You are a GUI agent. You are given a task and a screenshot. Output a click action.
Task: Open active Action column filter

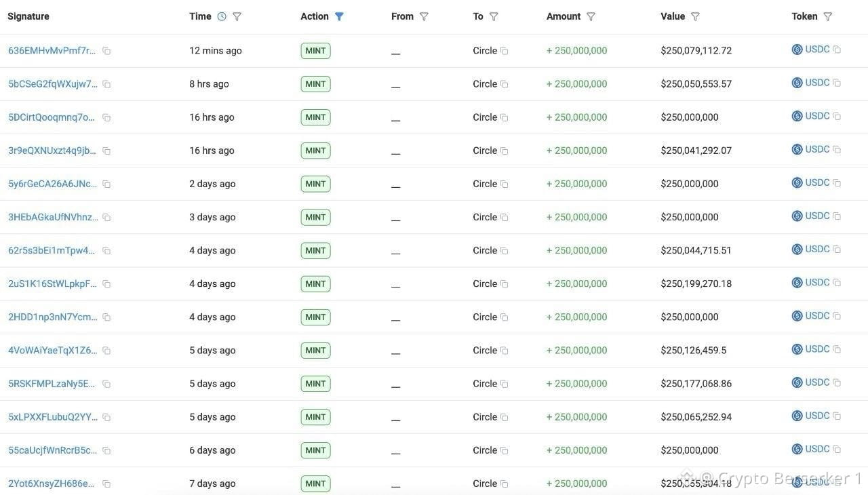click(x=339, y=16)
